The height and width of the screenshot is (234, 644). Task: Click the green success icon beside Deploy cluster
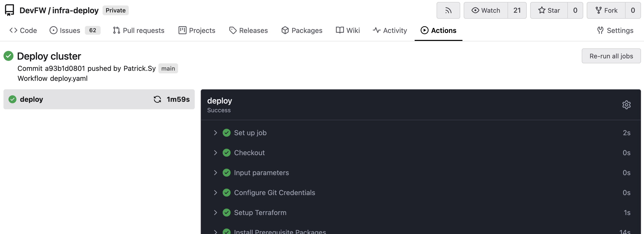[8, 56]
